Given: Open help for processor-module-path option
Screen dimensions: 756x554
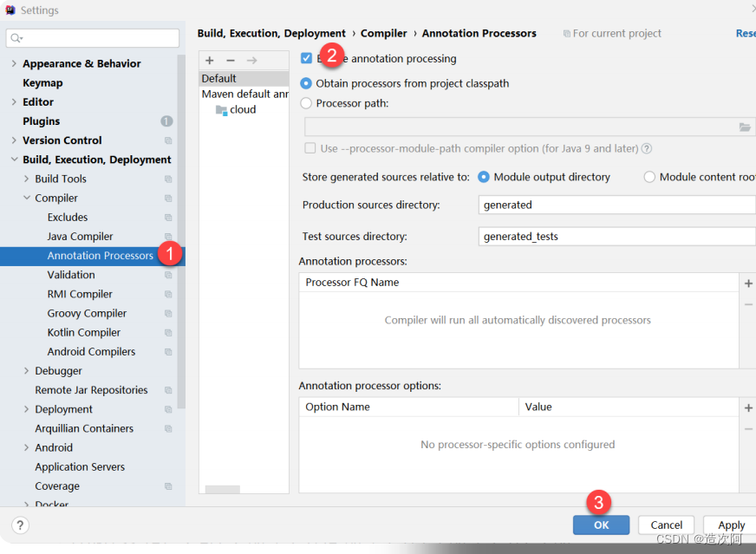Looking at the screenshot, I should pyautogui.click(x=647, y=148).
